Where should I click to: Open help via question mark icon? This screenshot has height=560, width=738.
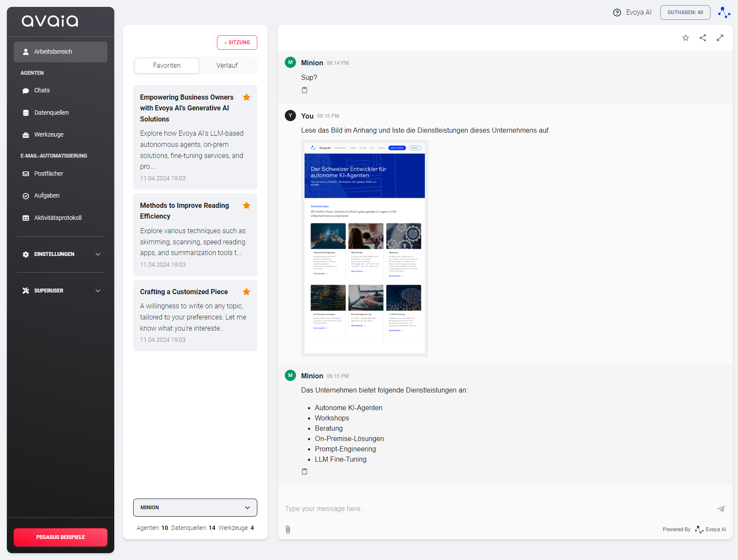617,12
